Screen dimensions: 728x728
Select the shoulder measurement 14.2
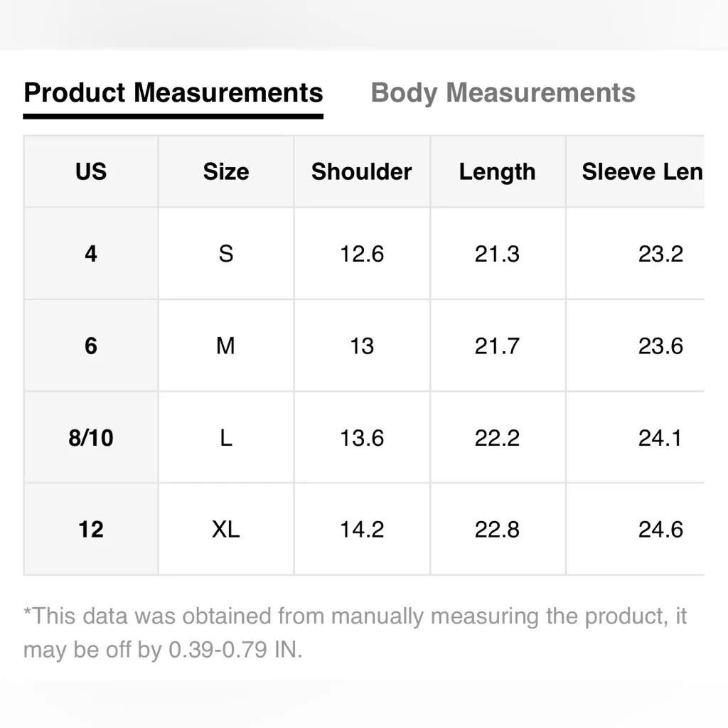pos(362,530)
